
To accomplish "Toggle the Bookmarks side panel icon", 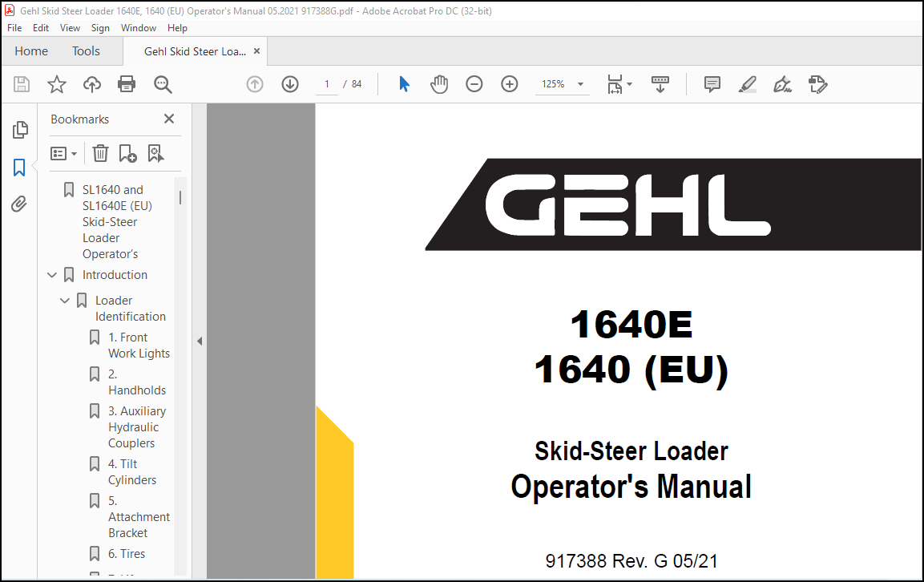I will 19,168.
